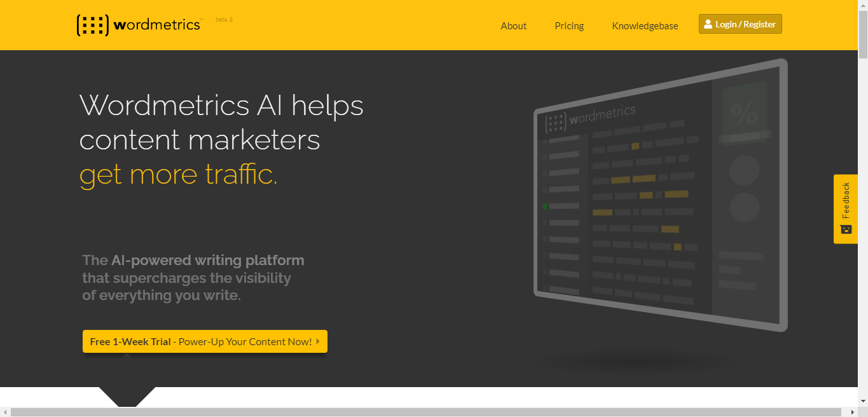
Task: Click the vertical scrollbar down arrow
Action: (863, 402)
